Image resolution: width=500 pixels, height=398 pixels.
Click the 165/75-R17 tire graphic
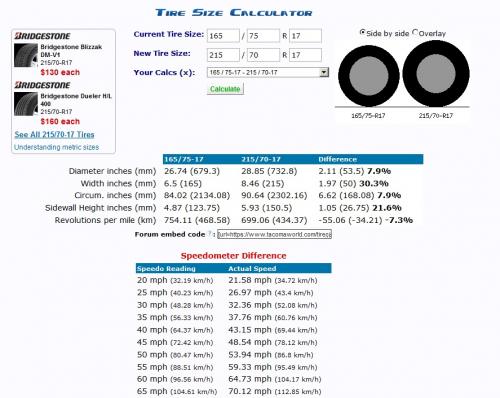pos(369,76)
